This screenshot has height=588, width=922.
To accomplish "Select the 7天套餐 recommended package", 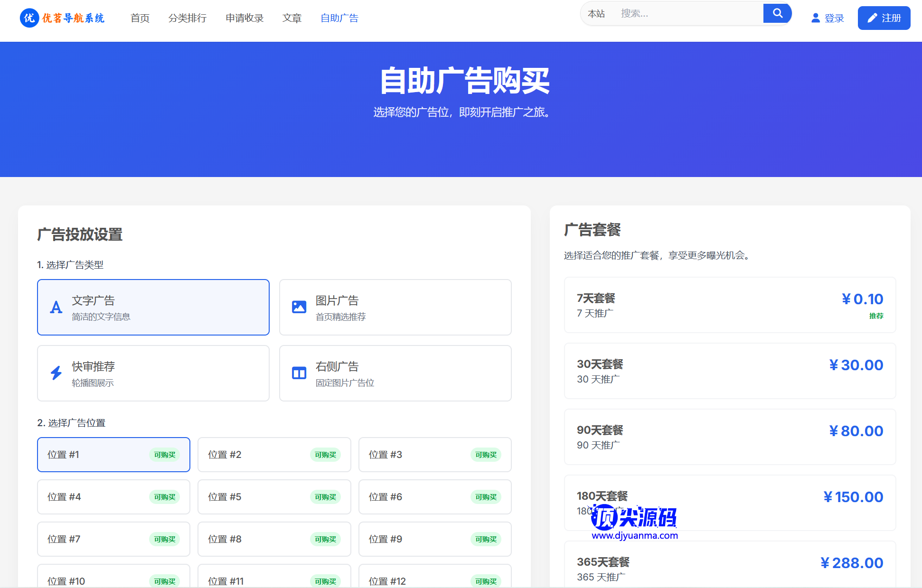I will pos(730,305).
